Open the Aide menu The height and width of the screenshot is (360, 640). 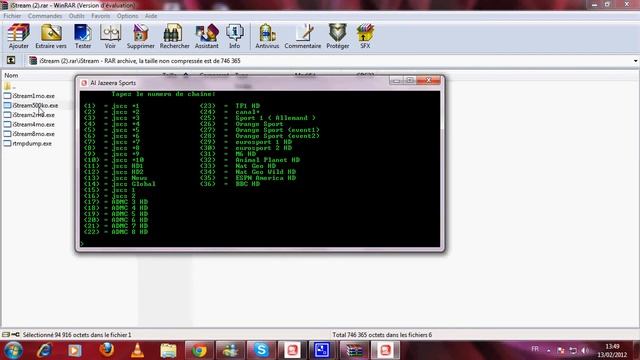tap(151, 16)
